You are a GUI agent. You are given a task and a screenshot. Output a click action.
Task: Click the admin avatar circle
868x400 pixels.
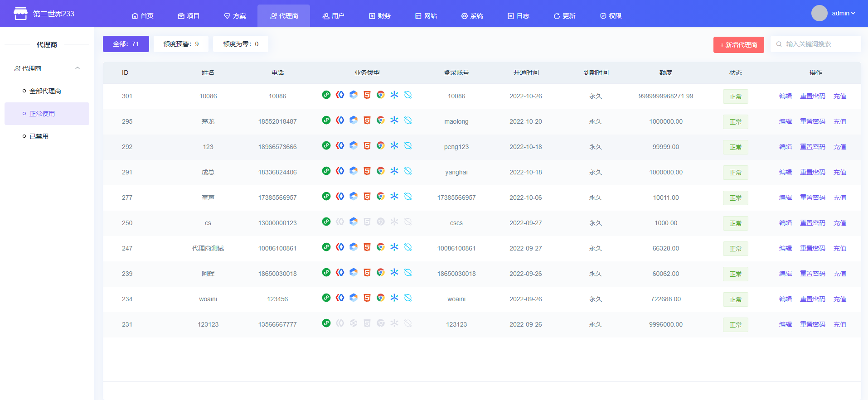coord(820,13)
